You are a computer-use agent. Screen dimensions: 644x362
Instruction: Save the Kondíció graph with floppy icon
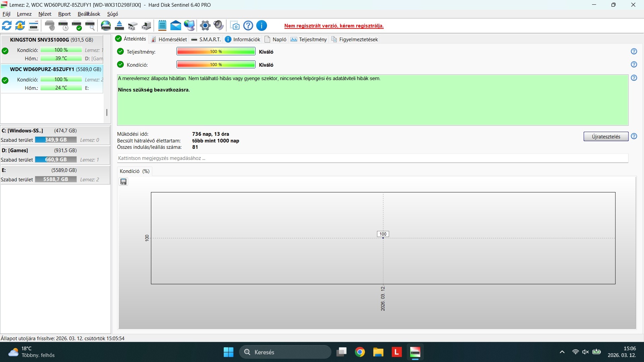123,182
